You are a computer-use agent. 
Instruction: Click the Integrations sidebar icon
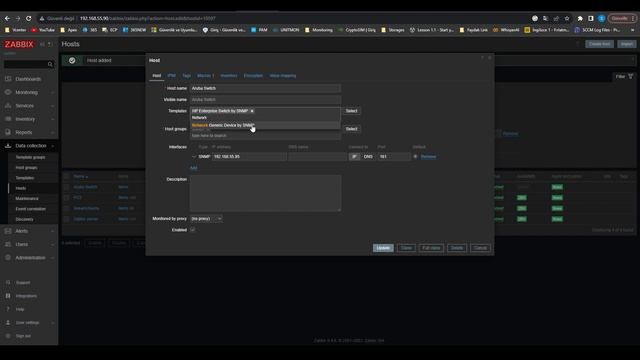[x=8, y=296]
